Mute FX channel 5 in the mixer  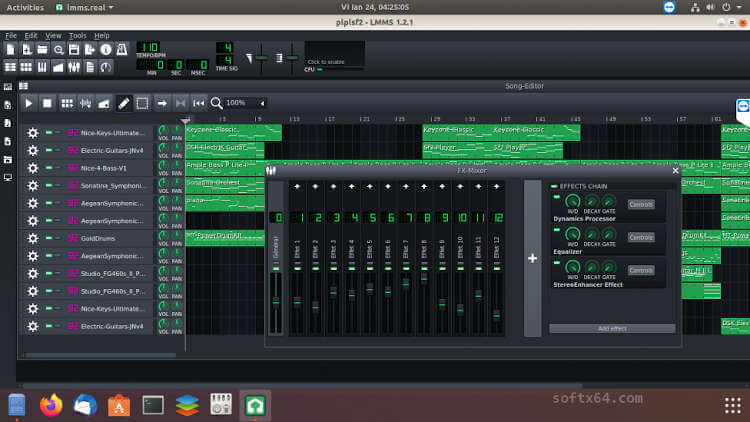(370, 269)
